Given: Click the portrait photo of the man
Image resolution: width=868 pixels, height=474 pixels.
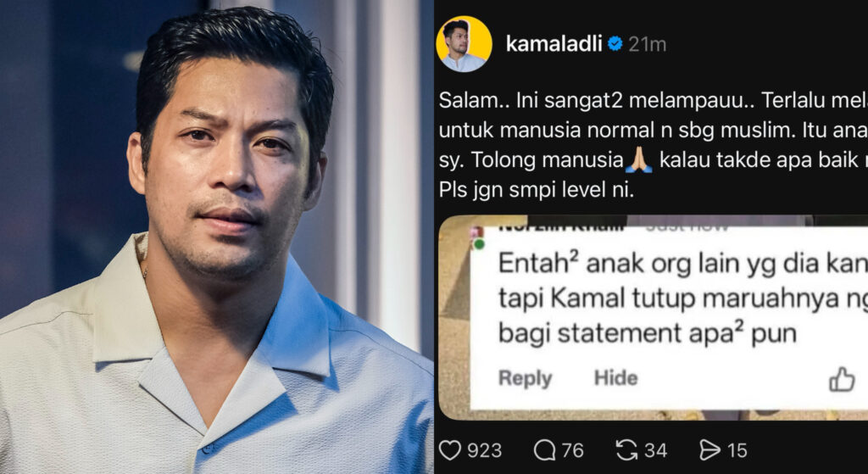Looking at the screenshot, I should tap(216, 237).
